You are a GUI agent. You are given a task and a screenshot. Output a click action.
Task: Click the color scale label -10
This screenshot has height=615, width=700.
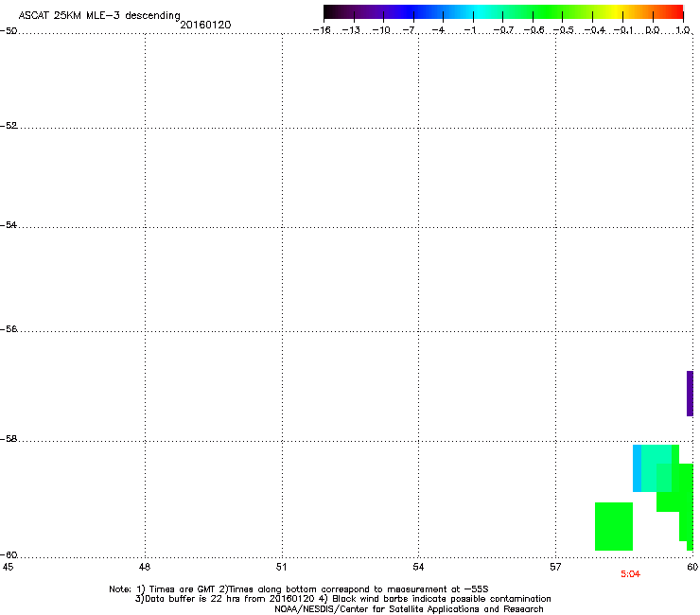381,30
